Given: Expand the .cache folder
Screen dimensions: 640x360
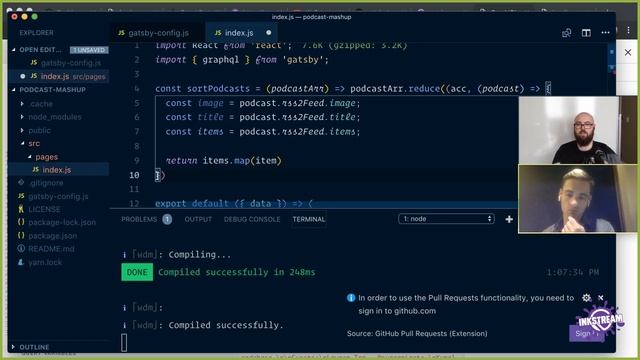Looking at the screenshot, I should point(40,104).
